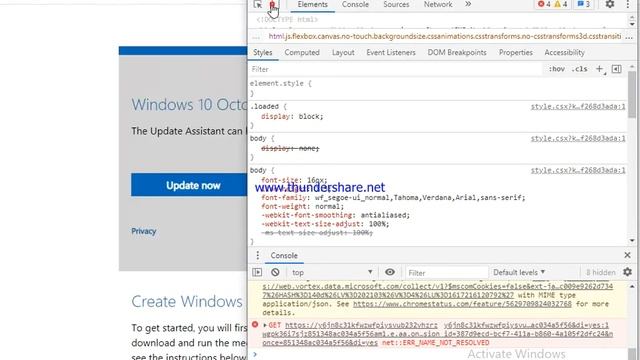
Task: Toggle the device toolbar icon
Action: [x=272, y=4]
